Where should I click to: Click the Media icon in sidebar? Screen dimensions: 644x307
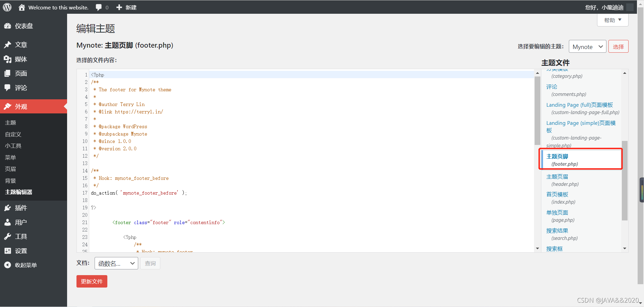pos(7,59)
